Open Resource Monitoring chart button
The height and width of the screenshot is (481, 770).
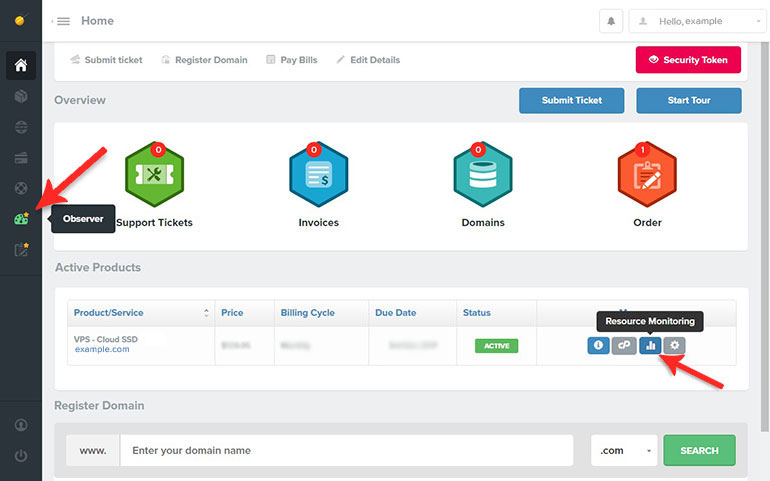pos(650,345)
